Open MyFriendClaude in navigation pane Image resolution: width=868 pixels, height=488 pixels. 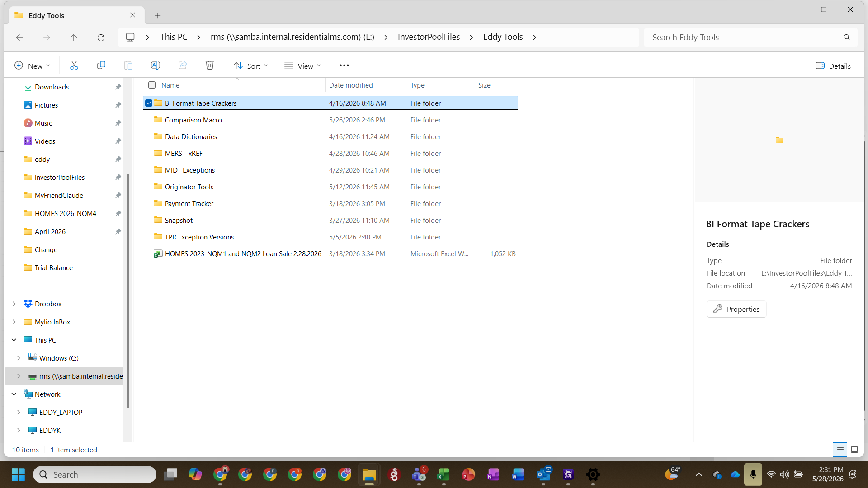point(59,195)
